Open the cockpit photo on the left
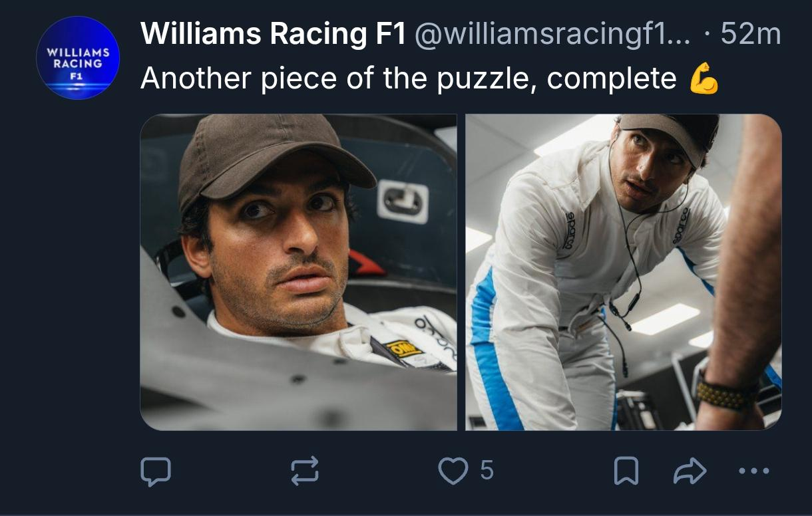The width and height of the screenshot is (812, 516). [299, 272]
